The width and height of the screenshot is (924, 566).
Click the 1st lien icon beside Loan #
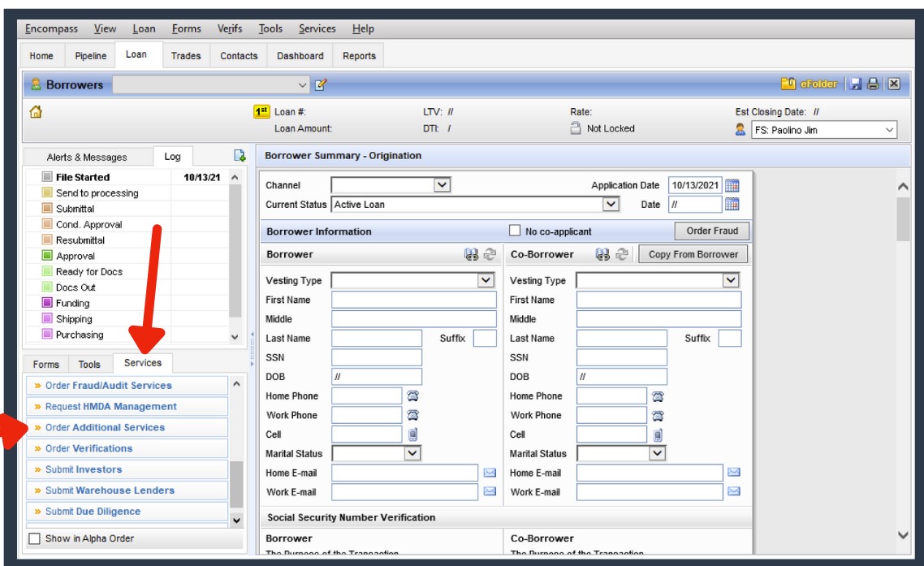point(261,111)
